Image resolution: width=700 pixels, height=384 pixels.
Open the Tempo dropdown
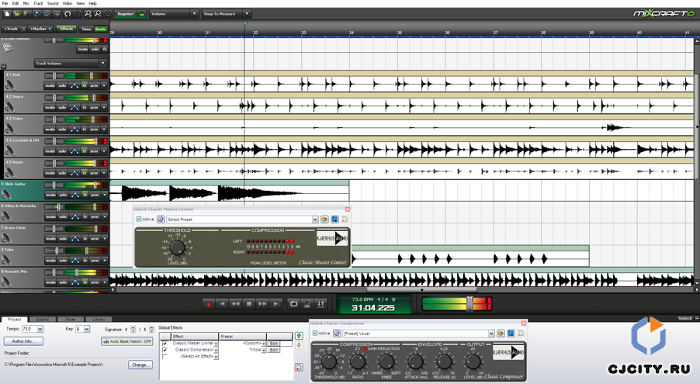pos(40,329)
